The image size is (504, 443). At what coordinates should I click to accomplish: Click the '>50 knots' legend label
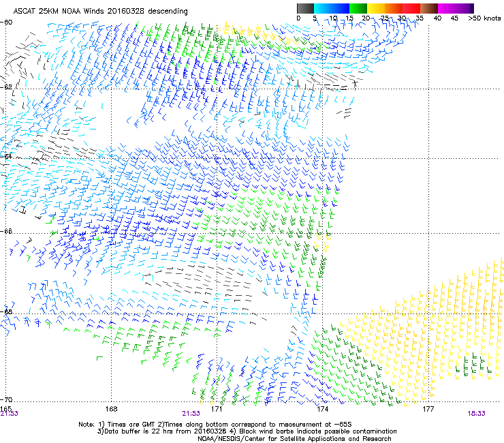click(x=484, y=18)
